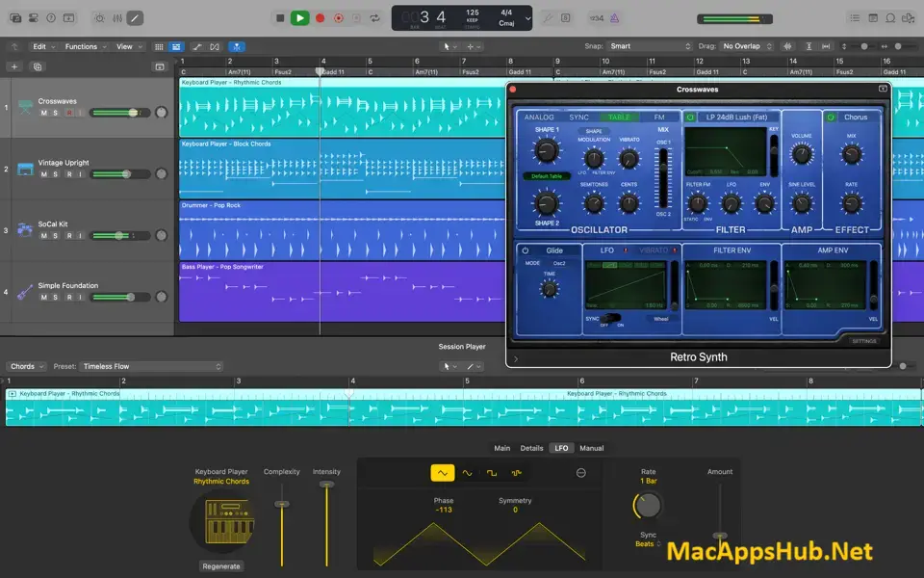Click the blue Catch Playhead icon
The image size is (924, 578).
[x=237, y=46]
